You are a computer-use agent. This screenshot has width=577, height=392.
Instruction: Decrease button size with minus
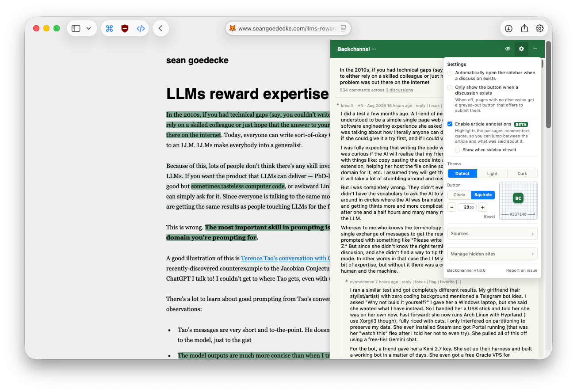pos(452,207)
